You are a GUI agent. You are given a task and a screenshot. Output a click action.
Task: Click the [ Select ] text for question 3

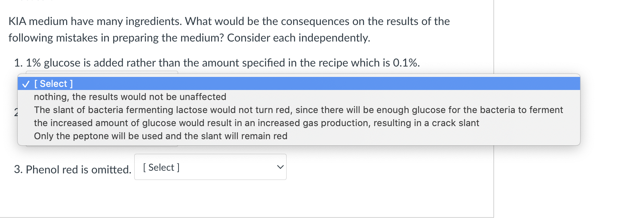[161, 167]
